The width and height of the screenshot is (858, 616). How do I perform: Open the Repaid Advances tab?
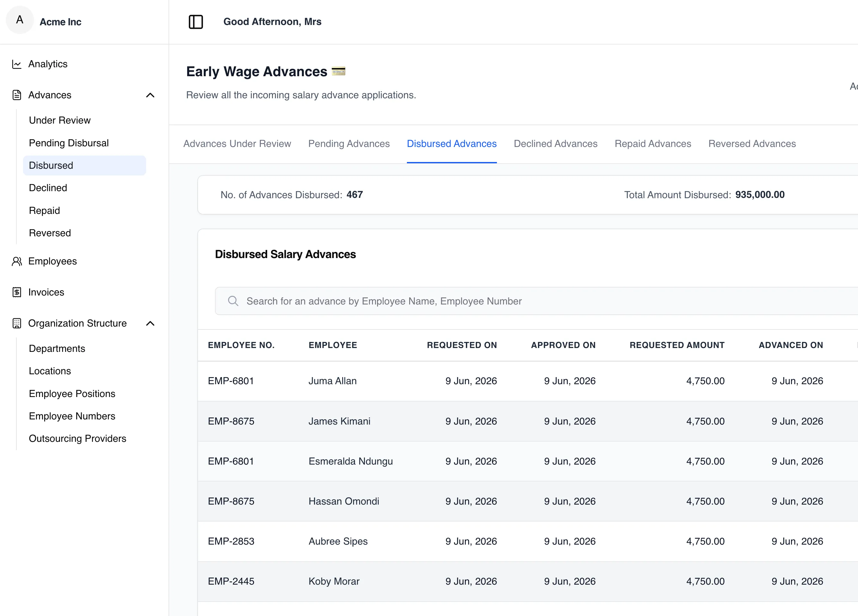[653, 144]
